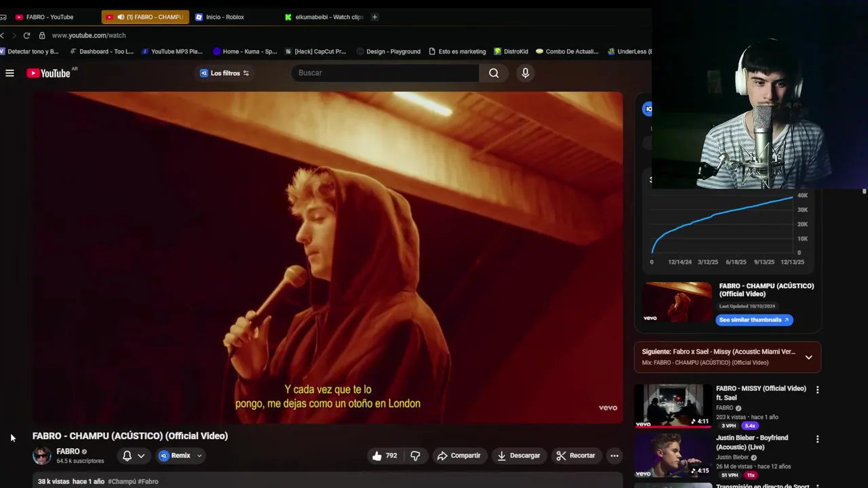This screenshot has height=488, width=868.
Task: Open the YouTube hamburger guide menu
Action: click(9, 73)
